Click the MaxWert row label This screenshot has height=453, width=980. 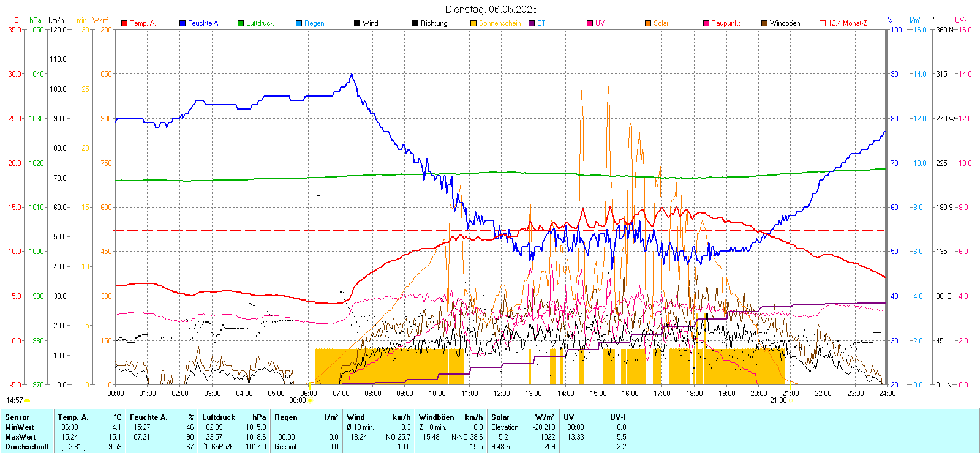(x=20, y=437)
